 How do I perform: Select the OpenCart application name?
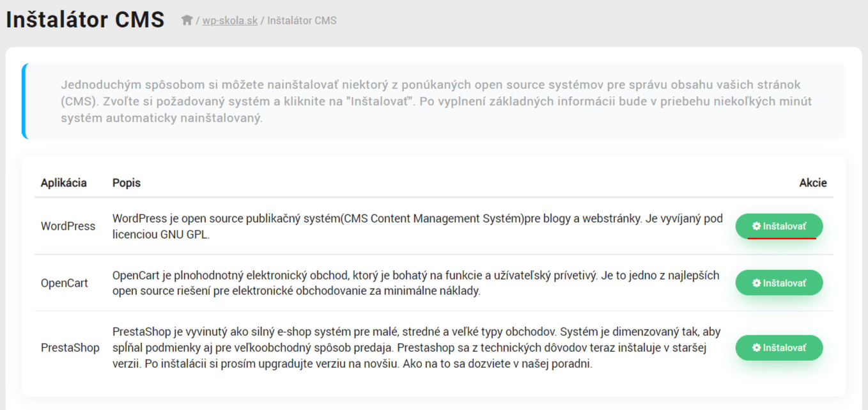coord(65,283)
